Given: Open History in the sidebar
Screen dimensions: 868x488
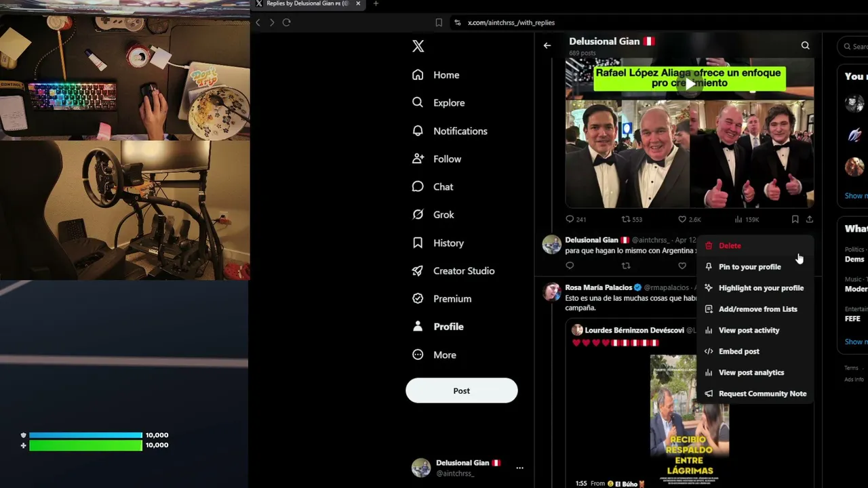Looking at the screenshot, I should click(x=438, y=243).
